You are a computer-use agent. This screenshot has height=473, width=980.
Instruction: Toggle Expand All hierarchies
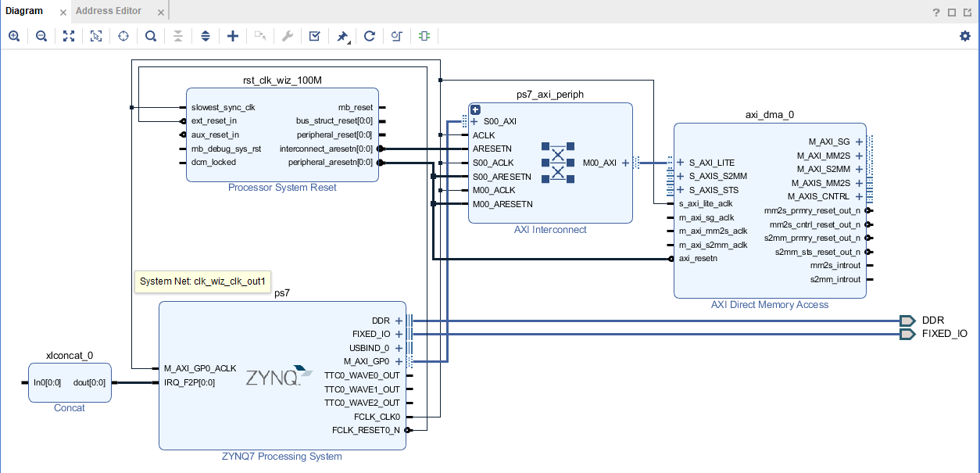tap(206, 35)
